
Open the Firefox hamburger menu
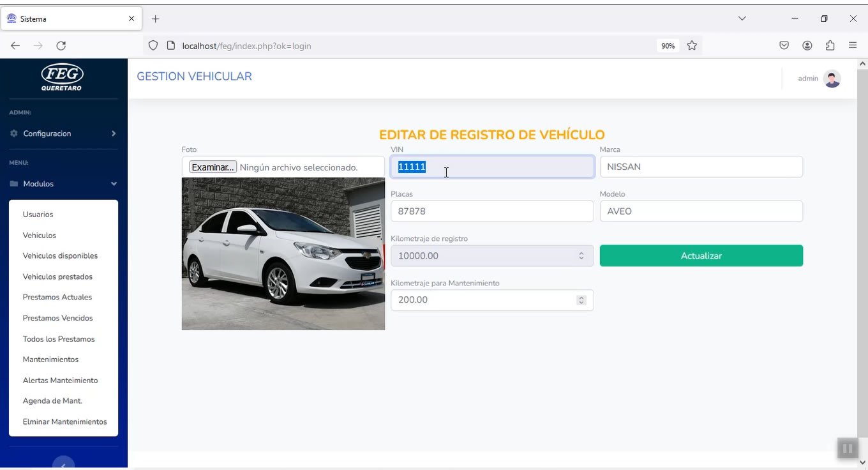[x=853, y=45]
